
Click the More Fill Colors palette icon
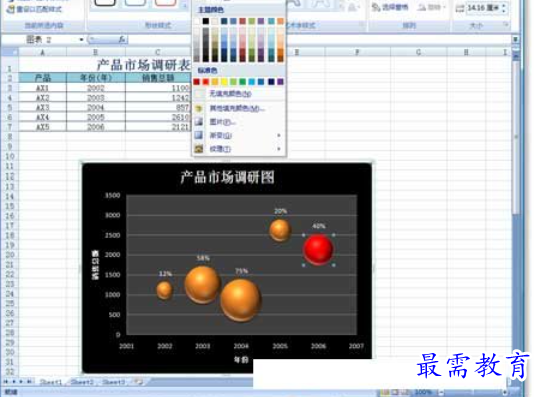pyautogui.click(x=199, y=108)
